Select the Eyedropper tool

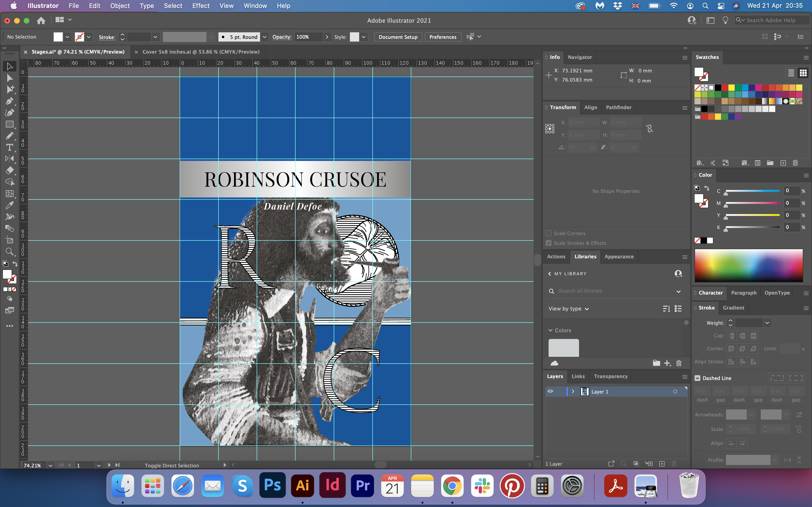(x=9, y=205)
